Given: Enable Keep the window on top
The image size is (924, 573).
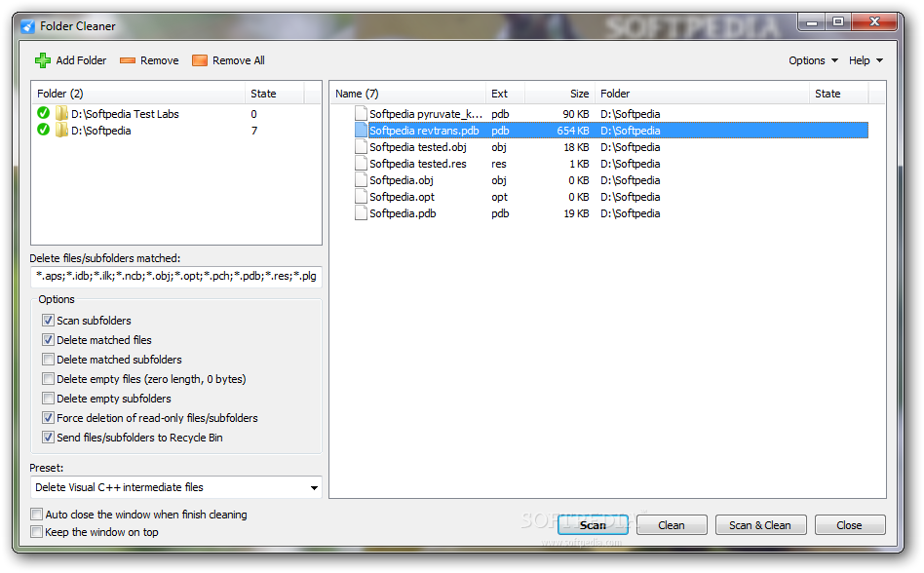Looking at the screenshot, I should point(36,532).
